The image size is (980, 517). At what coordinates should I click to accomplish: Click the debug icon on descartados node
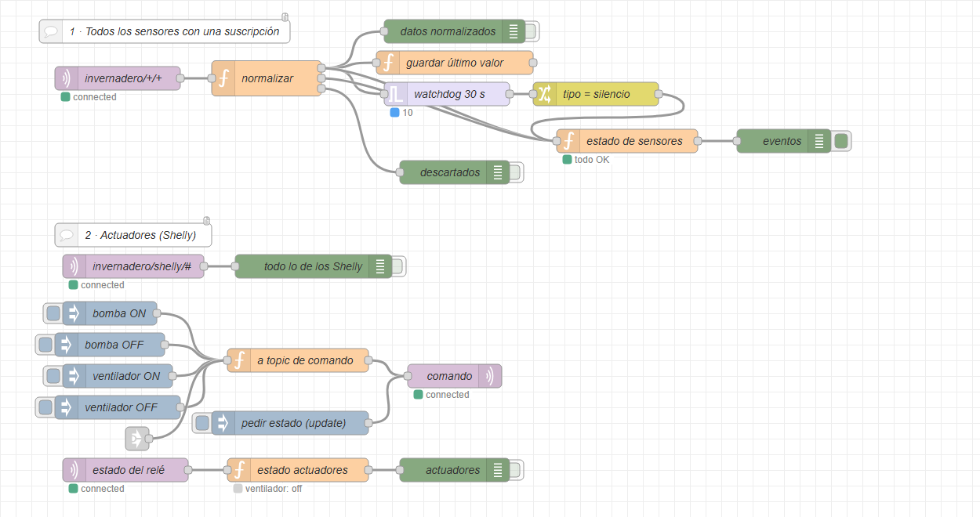pyautogui.click(x=498, y=172)
